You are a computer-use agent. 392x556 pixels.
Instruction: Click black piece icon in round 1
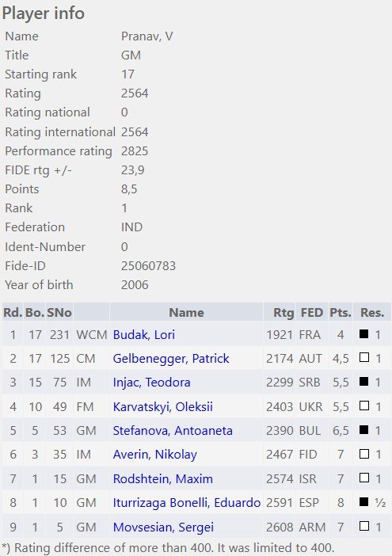364,333
